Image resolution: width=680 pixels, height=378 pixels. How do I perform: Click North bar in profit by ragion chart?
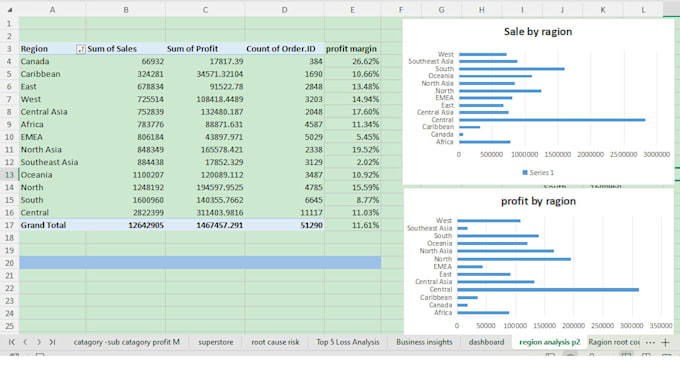[514, 259]
